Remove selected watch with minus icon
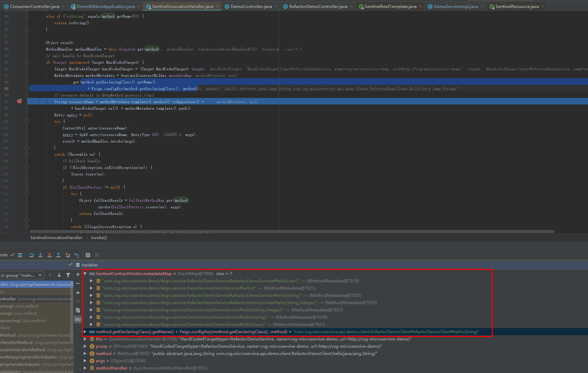 coord(78,283)
